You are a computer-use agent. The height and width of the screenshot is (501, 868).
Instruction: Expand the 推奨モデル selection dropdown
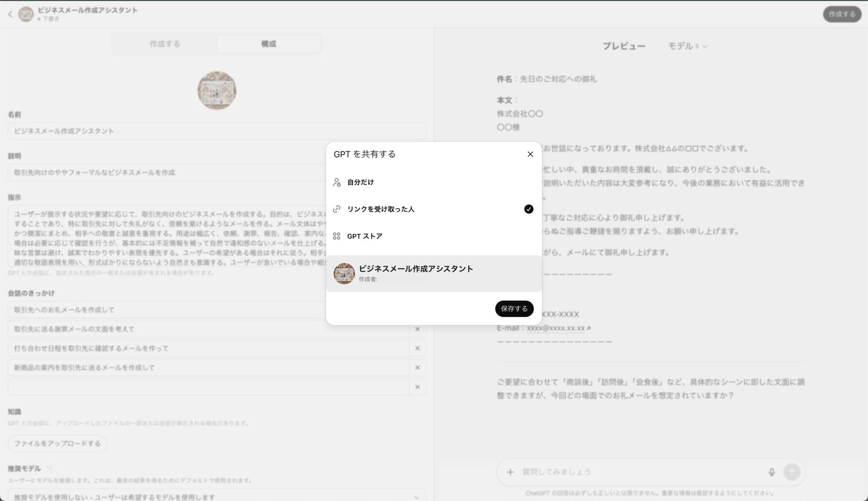[216, 496]
